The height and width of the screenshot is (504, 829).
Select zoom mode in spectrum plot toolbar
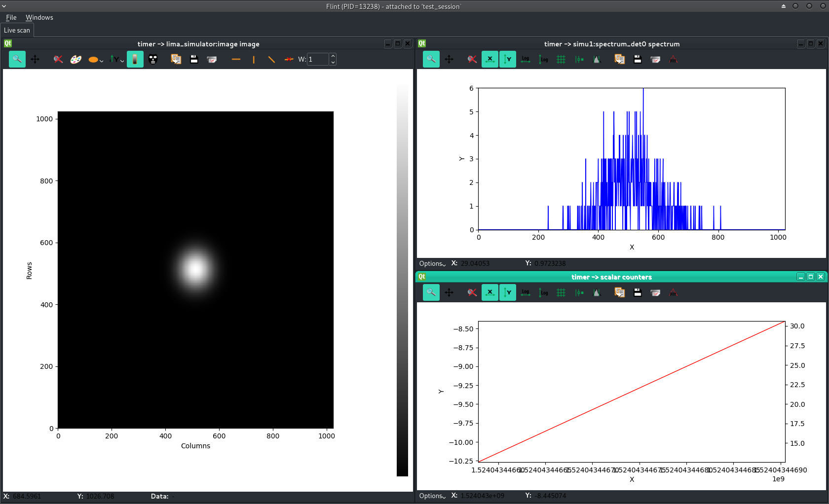[431, 59]
